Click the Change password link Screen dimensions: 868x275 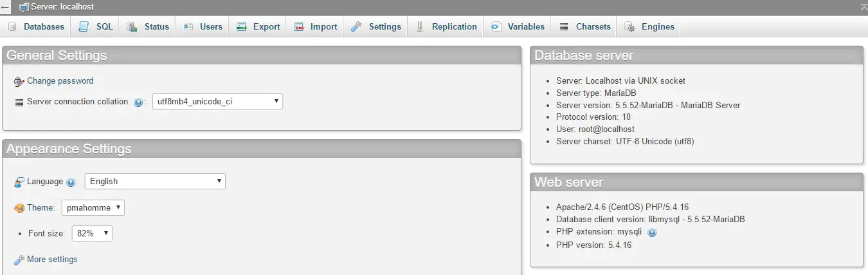pyautogui.click(x=60, y=81)
